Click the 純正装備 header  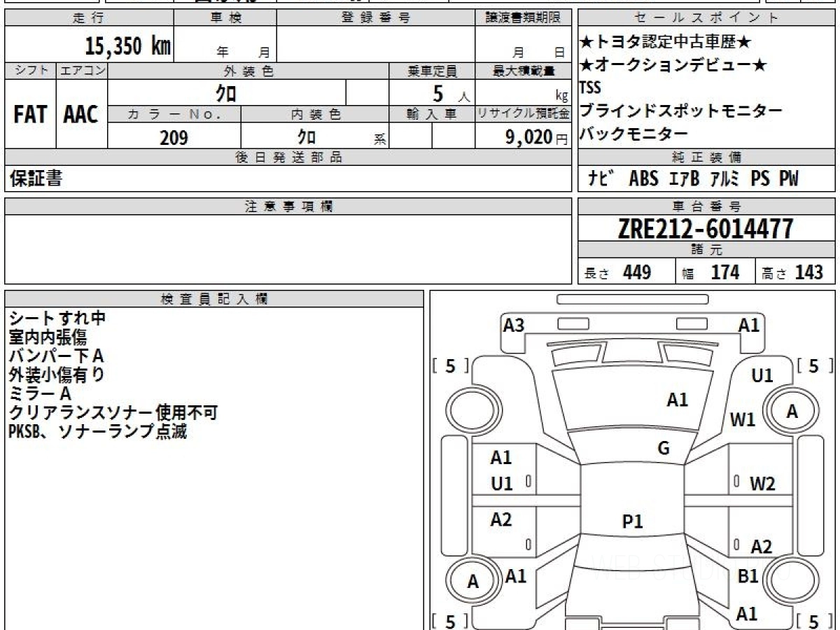click(706, 157)
